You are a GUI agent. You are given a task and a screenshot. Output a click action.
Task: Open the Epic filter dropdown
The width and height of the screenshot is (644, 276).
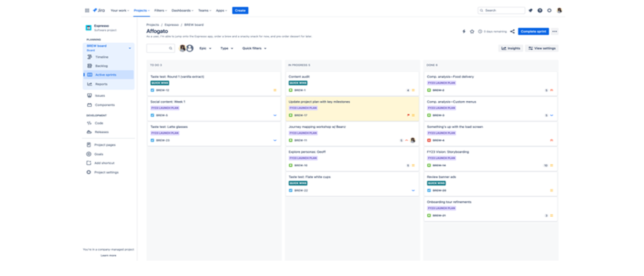tap(205, 48)
